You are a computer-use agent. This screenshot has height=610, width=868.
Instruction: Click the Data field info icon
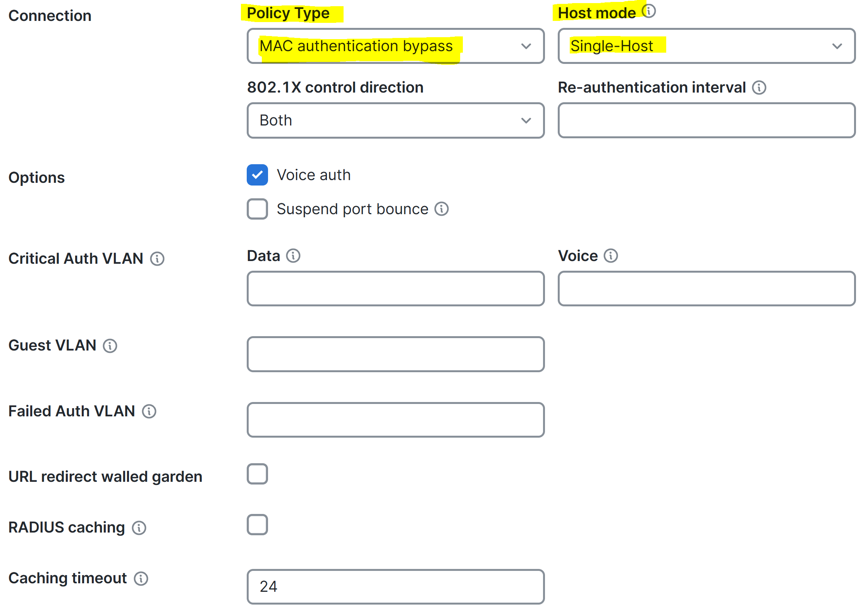pyautogui.click(x=293, y=256)
